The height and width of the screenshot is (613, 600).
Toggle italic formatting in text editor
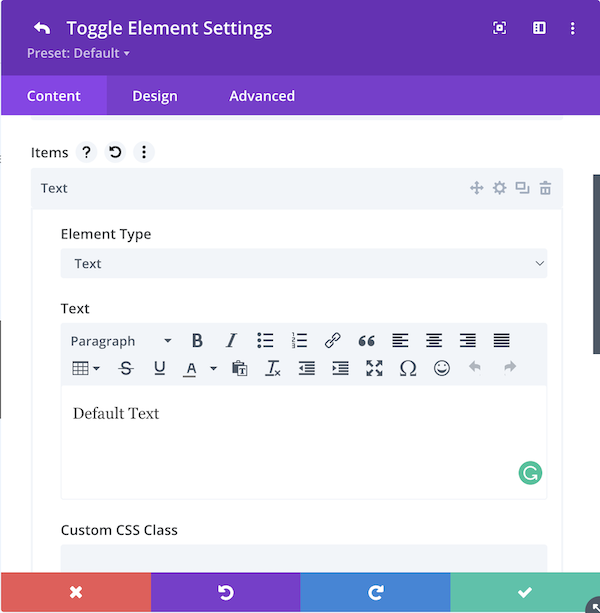pos(231,341)
